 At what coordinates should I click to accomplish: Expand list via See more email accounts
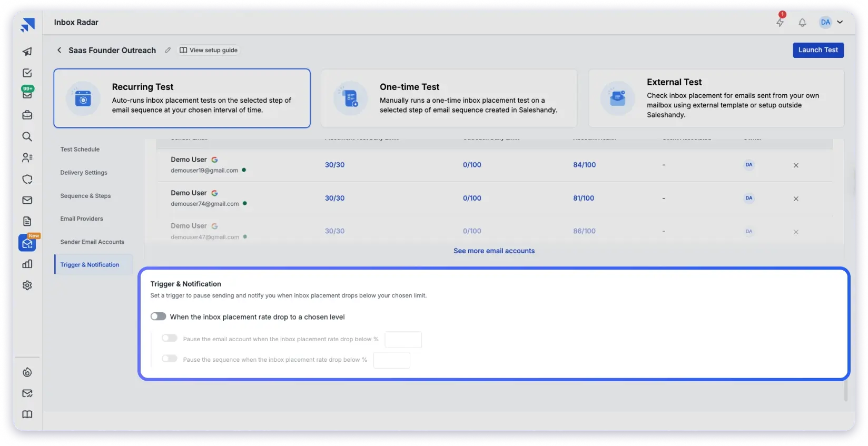(494, 251)
